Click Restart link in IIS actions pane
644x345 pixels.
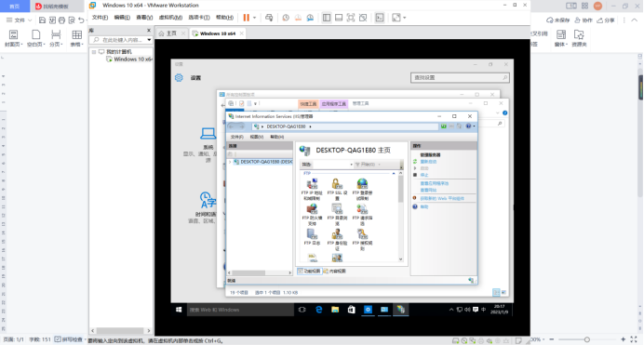click(x=428, y=162)
